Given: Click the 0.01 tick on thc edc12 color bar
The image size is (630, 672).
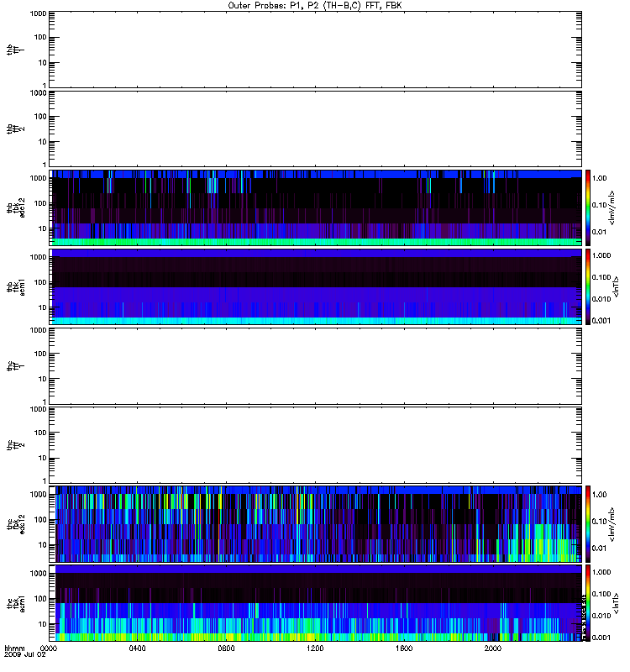Looking at the screenshot, I should 599,549.
